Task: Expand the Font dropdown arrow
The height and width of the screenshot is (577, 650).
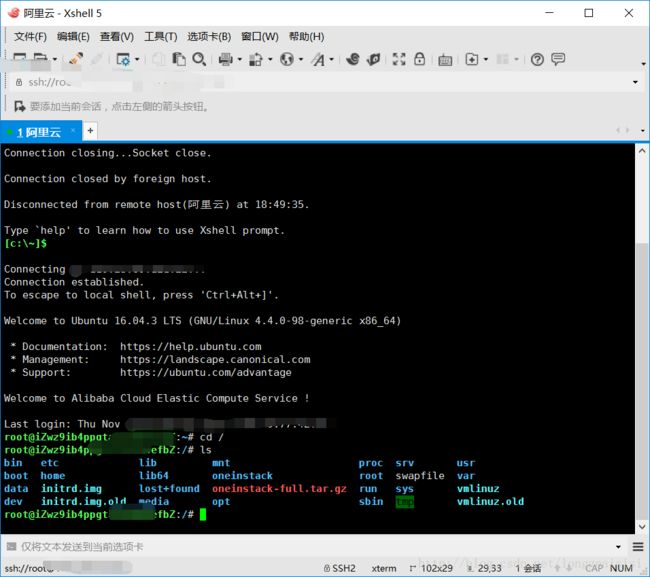Action: [x=331, y=59]
